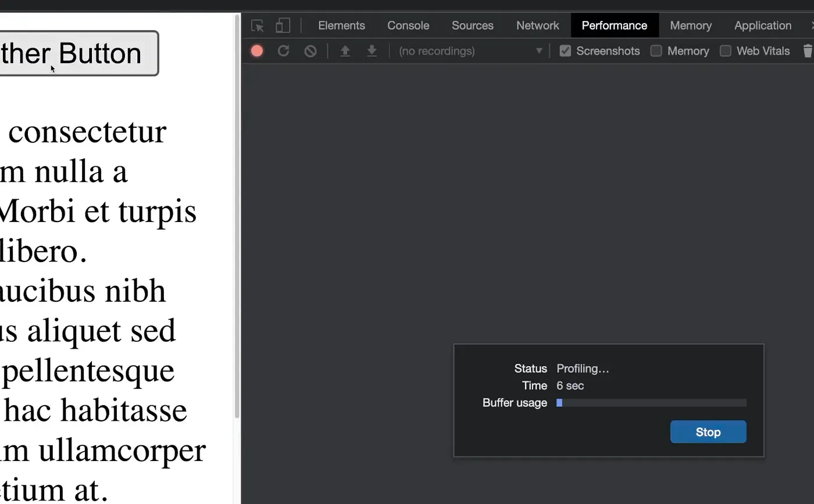Enable the Memory checkbox
814x504 pixels.
pyautogui.click(x=656, y=51)
